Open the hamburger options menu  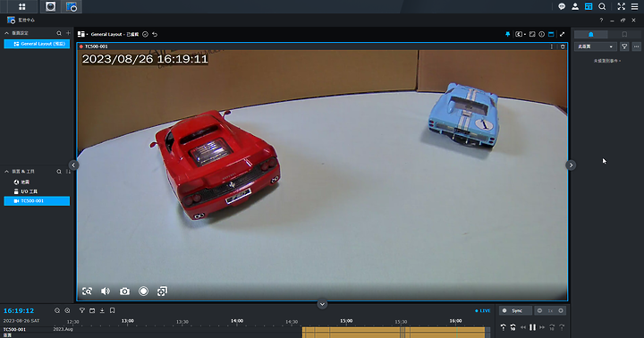634,6
